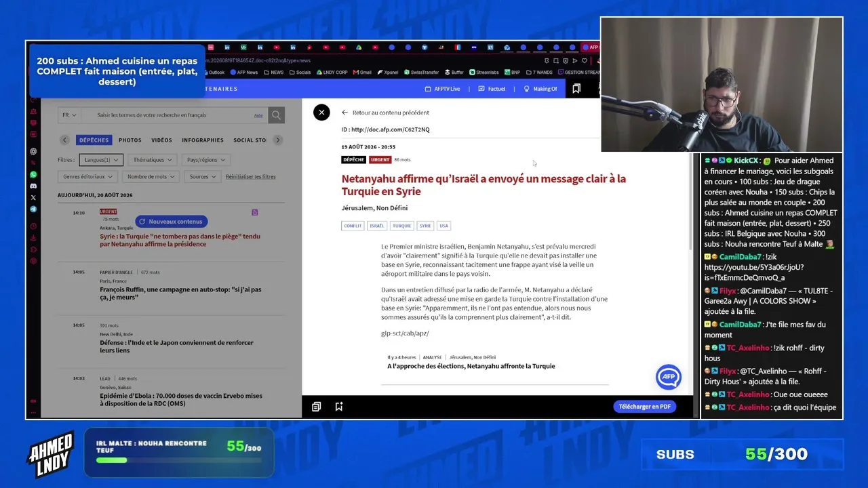Screen dimensions: 868x488
Task: Click the article pane vertical scrollbar
Action: point(691,202)
